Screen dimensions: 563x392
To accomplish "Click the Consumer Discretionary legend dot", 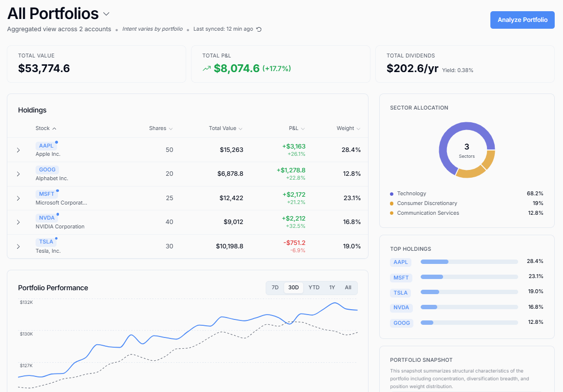I will 392,204.
